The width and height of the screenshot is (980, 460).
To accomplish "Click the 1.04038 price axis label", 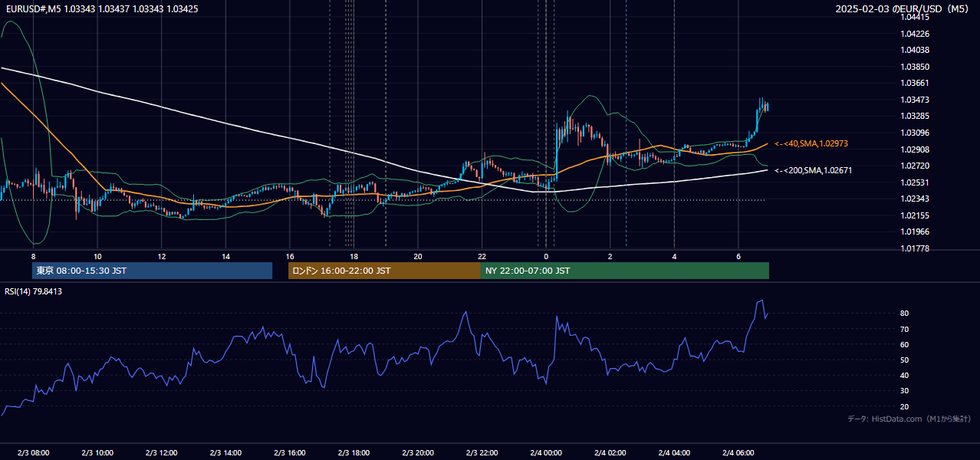I will [x=914, y=50].
